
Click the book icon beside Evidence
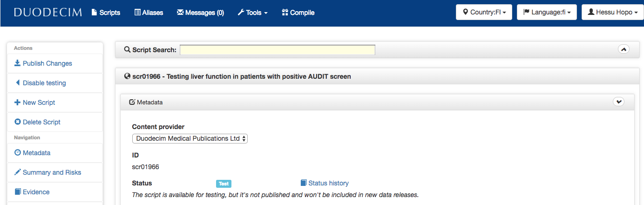18,192
